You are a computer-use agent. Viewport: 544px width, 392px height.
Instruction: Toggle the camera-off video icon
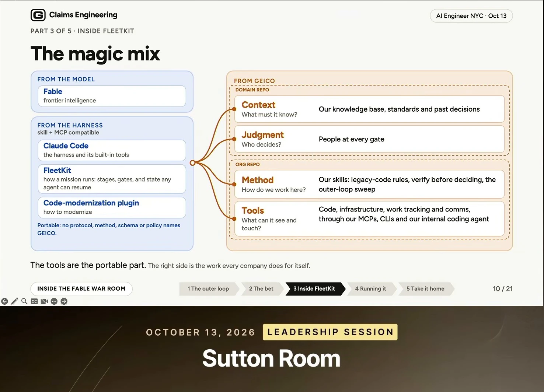(x=44, y=301)
